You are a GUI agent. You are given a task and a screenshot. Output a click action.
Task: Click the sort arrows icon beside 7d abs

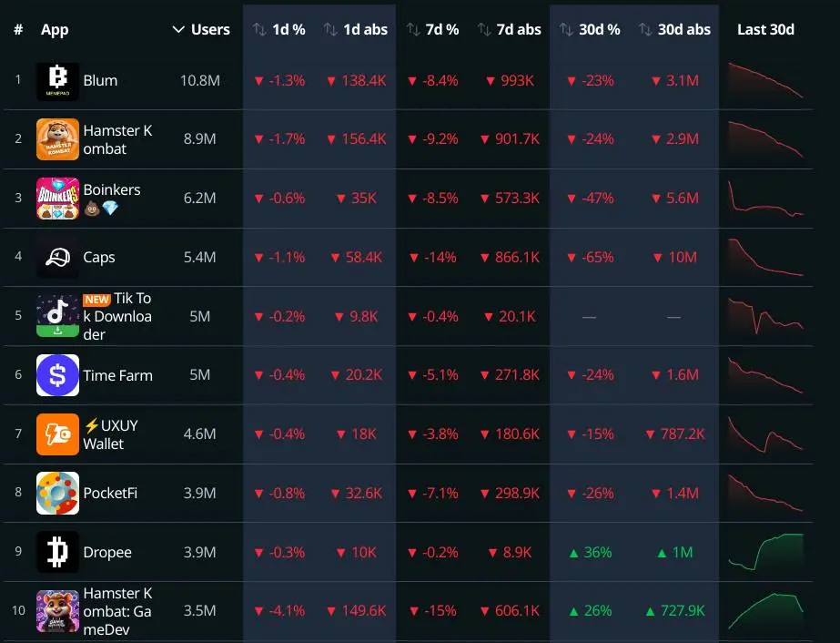click(x=484, y=29)
